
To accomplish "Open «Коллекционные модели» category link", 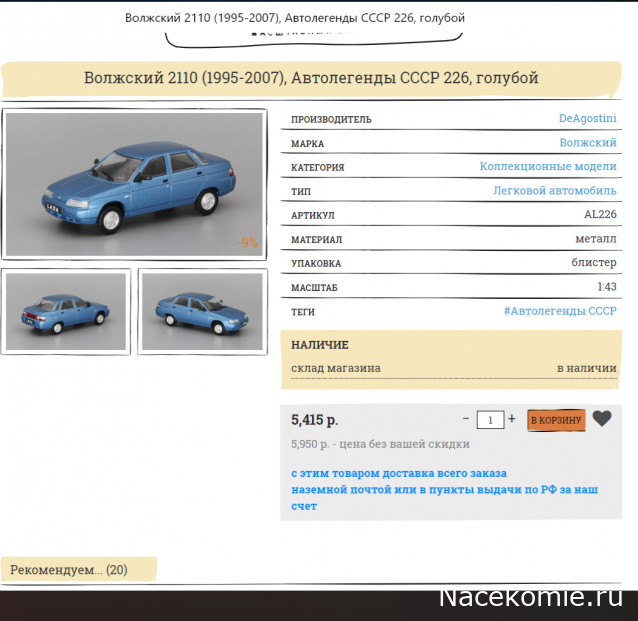I will click(x=548, y=167).
